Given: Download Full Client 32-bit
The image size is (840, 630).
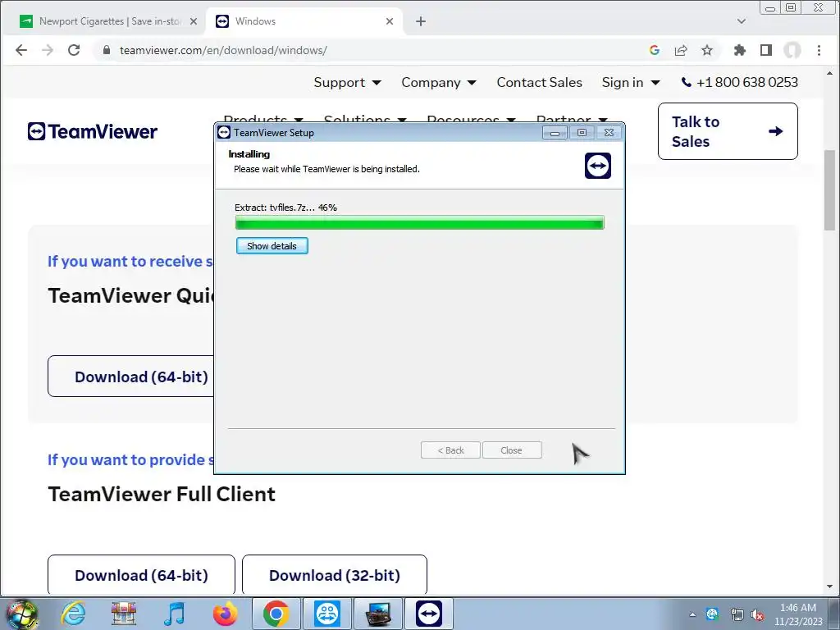Looking at the screenshot, I should (335, 574).
